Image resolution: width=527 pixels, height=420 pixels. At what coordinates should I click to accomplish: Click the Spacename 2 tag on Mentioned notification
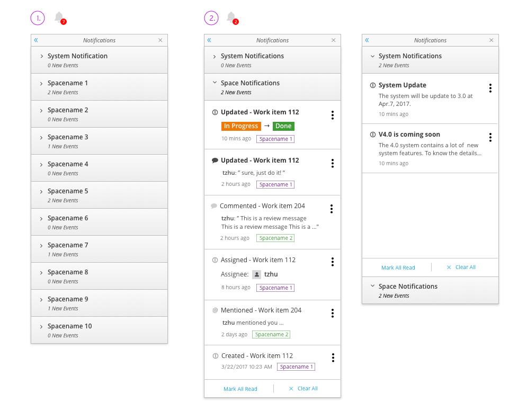point(271,334)
